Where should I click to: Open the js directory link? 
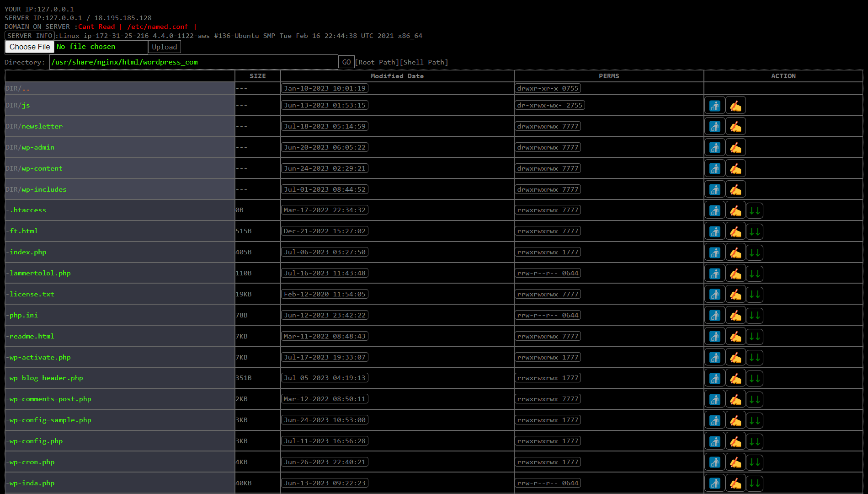click(x=26, y=105)
